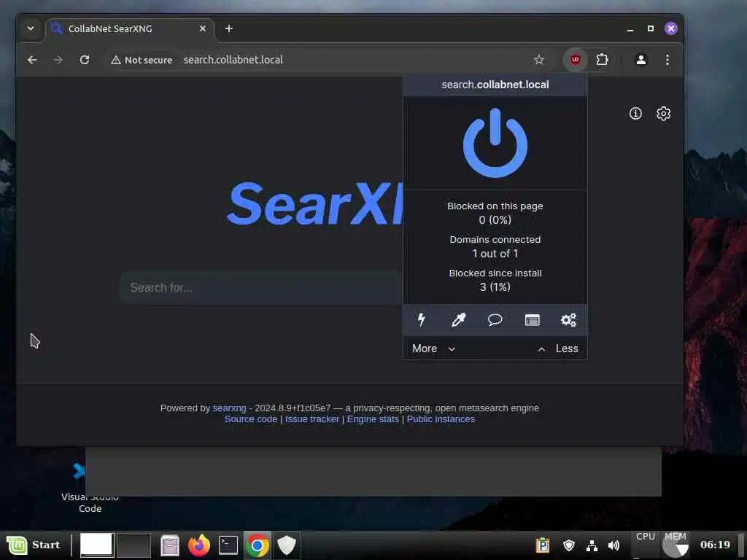Click the search.collabnet.local popup header
The height and width of the screenshot is (560, 747).
click(x=495, y=85)
